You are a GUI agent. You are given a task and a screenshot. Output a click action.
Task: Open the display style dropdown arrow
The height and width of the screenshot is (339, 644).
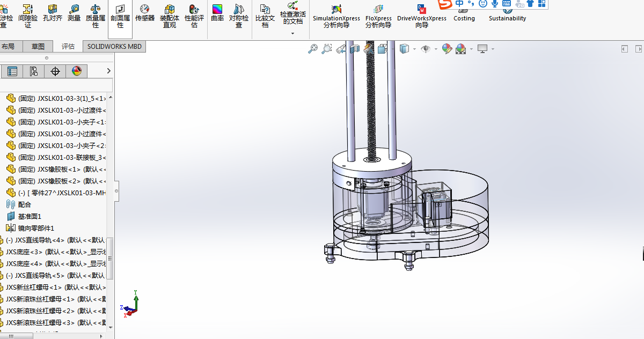415,49
